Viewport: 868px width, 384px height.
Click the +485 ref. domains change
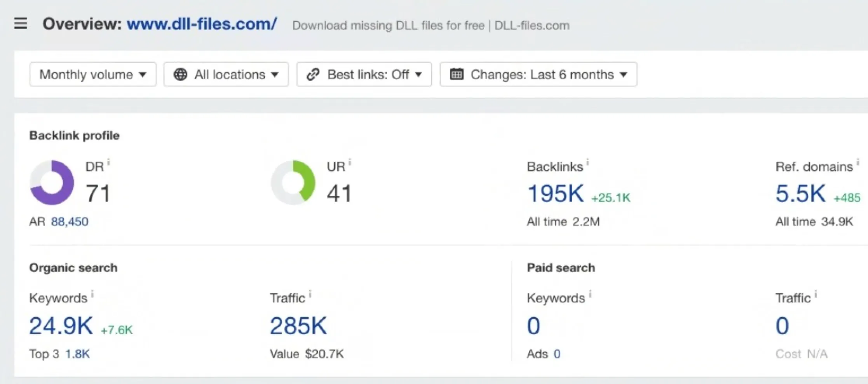(x=847, y=198)
